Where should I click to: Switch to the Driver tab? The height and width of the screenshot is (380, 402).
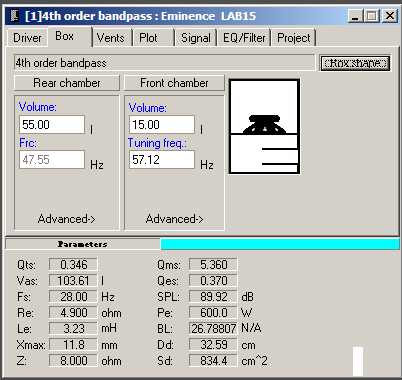pyautogui.click(x=27, y=38)
